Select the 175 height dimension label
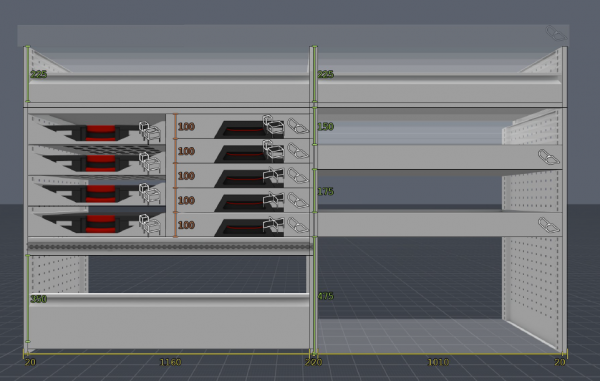 325,191
